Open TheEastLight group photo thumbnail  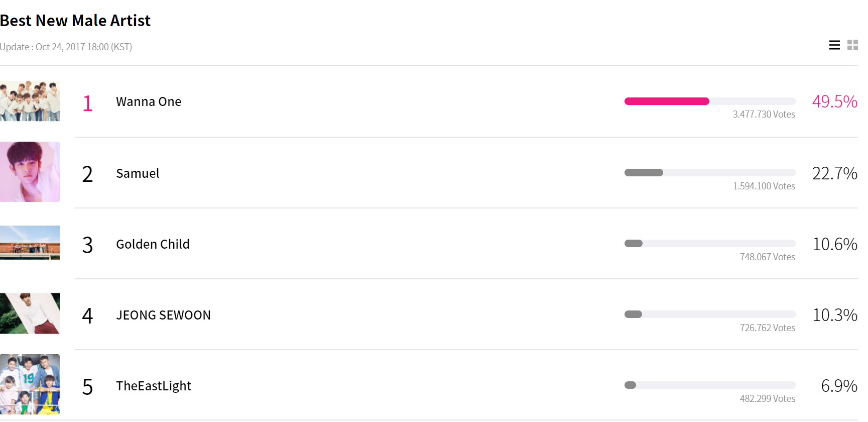point(30,384)
